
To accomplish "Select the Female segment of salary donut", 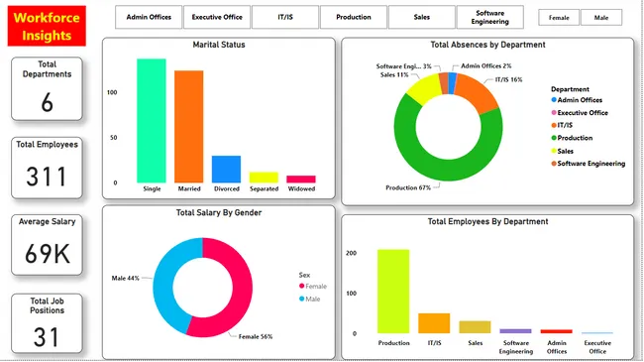I will click(x=241, y=295).
